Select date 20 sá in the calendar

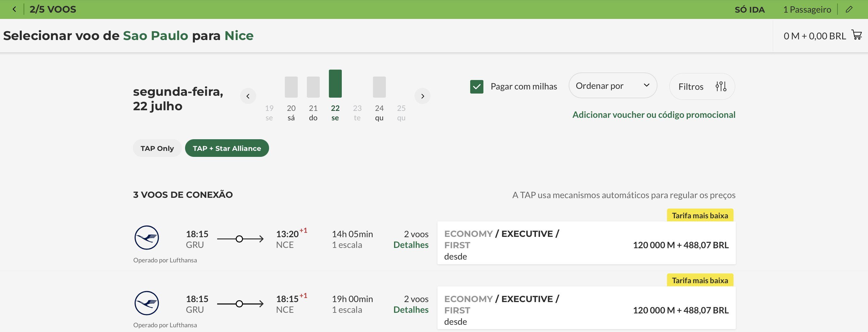(x=291, y=113)
